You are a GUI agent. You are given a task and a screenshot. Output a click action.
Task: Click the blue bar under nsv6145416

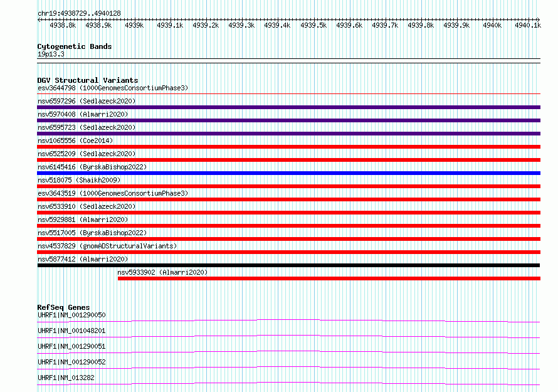point(288,173)
